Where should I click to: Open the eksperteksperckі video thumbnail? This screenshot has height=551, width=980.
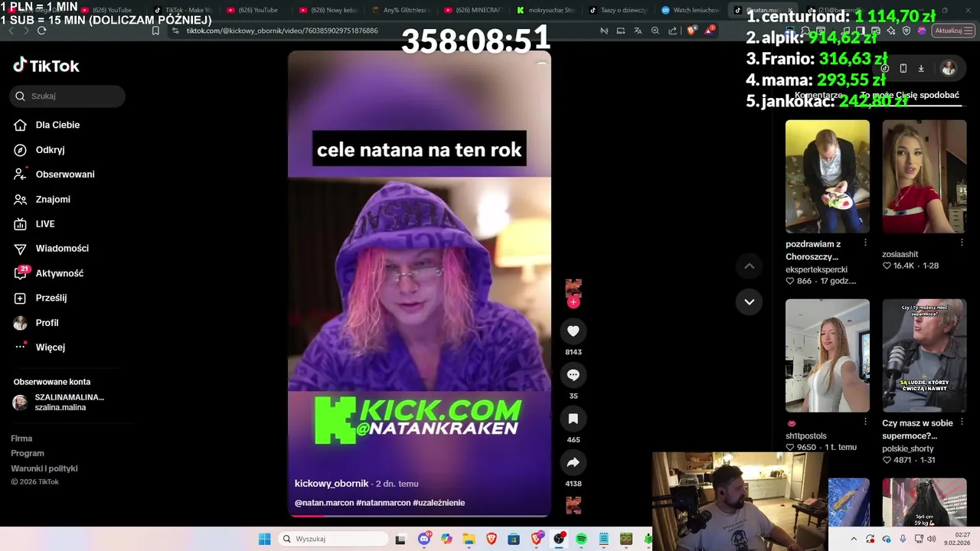[828, 176]
